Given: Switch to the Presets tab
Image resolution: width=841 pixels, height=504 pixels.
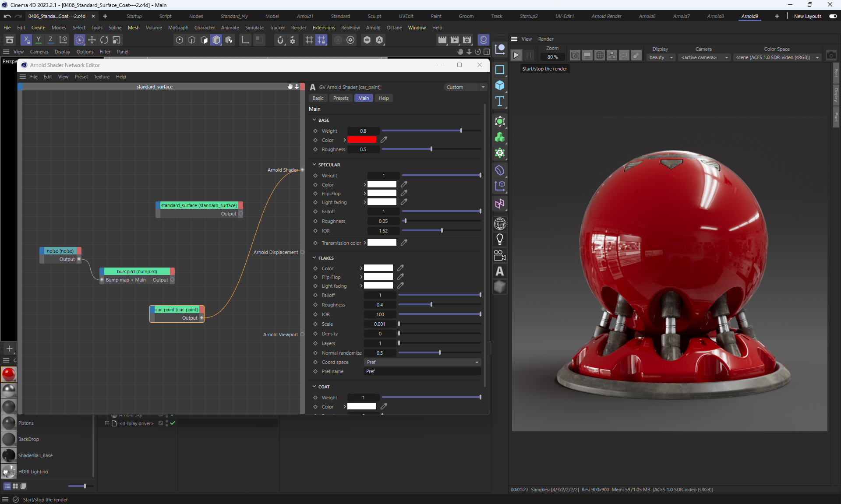Looking at the screenshot, I should pos(340,98).
